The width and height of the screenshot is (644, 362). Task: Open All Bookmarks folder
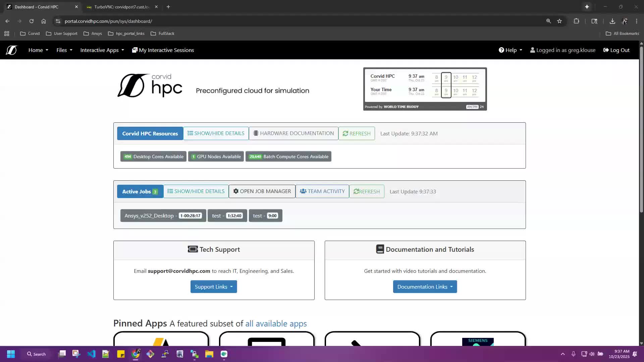pos(622,34)
